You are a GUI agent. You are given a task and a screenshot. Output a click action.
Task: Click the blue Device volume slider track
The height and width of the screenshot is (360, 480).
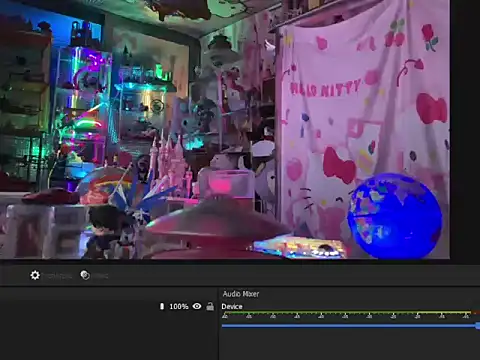(x=349, y=325)
